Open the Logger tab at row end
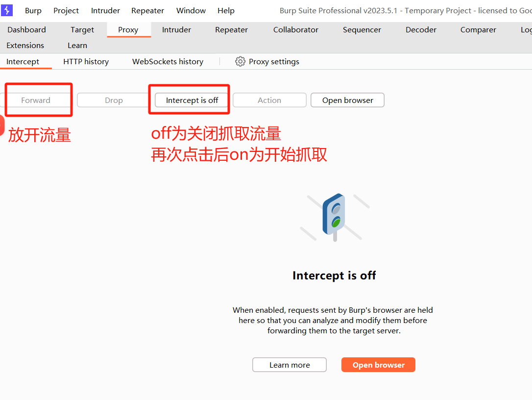The image size is (532, 400). coord(526,30)
